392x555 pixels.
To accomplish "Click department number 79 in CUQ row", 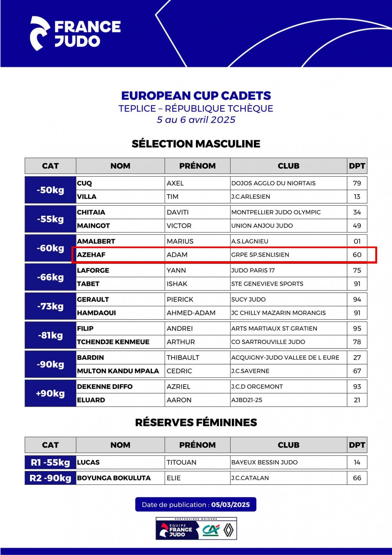I will tap(357, 183).
